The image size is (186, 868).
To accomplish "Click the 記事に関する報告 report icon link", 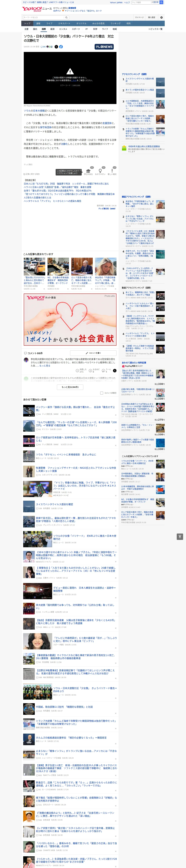I will pos(32,174).
